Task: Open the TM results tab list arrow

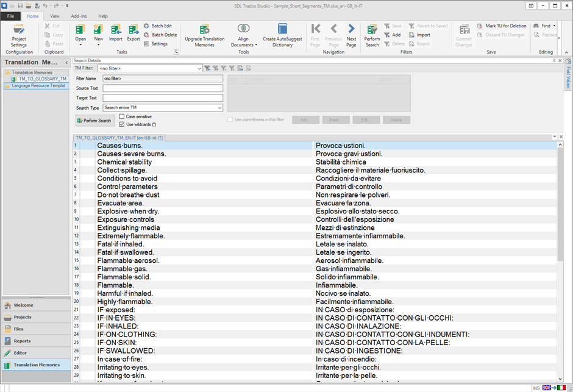Action: click(x=554, y=137)
